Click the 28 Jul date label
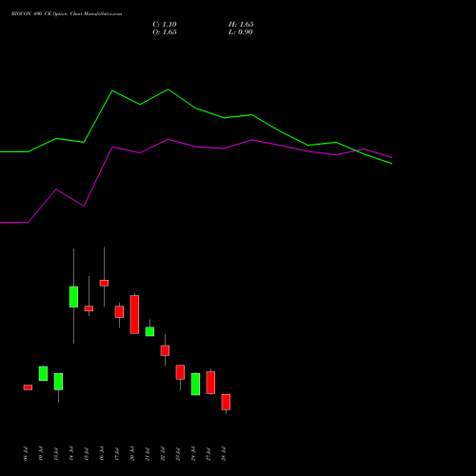This screenshot has width=476, height=476. 224,454
